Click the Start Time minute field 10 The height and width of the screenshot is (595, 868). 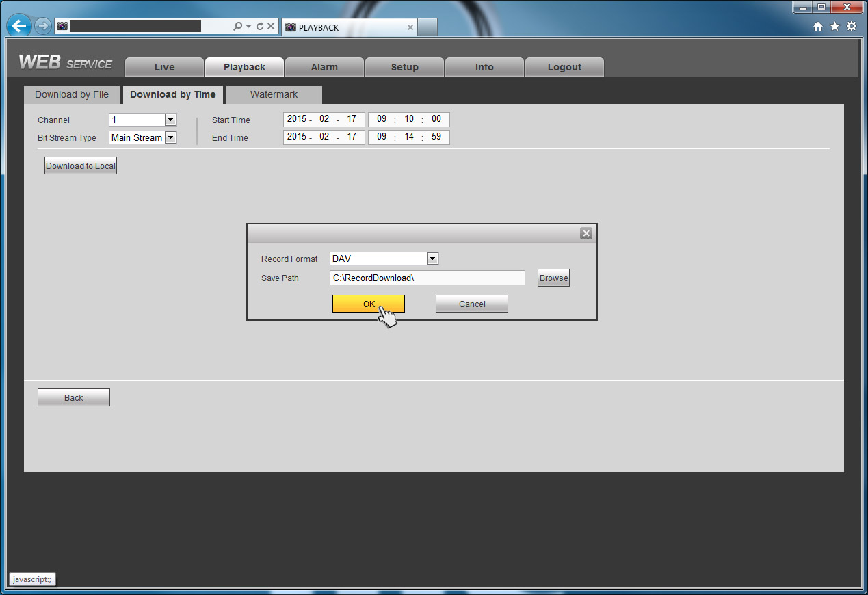pyautogui.click(x=409, y=119)
